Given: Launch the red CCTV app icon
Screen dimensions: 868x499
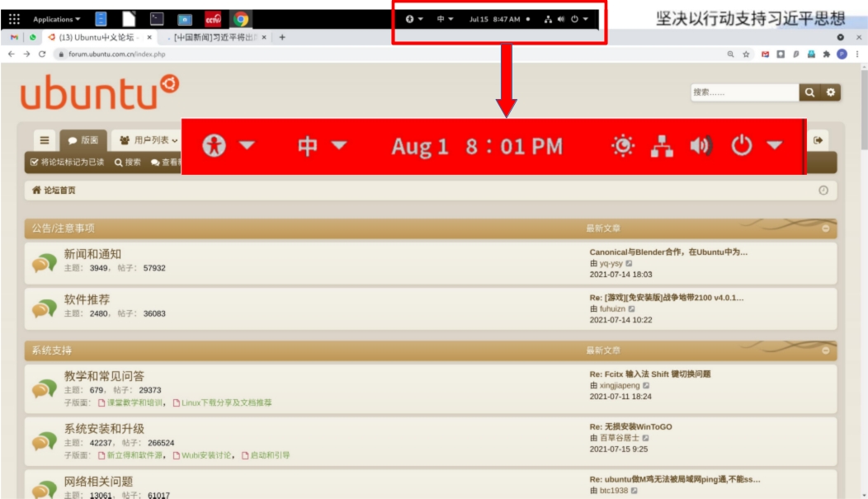Looking at the screenshot, I should (213, 19).
